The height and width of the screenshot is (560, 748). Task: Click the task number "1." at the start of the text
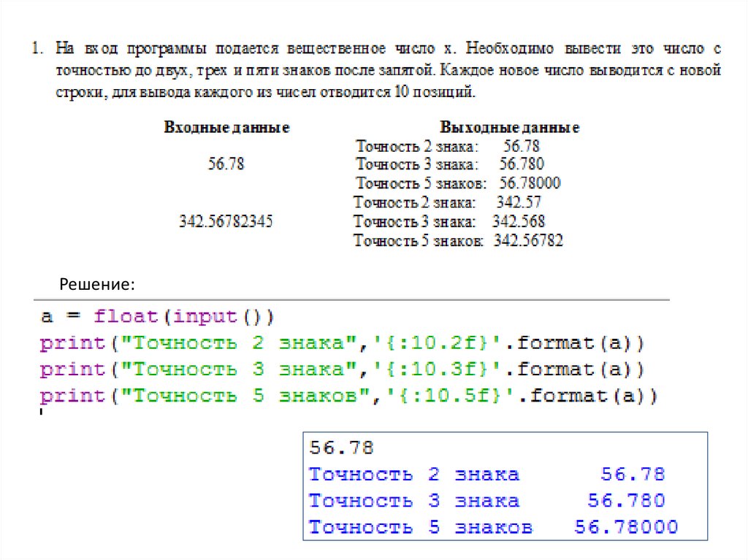pyautogui.click(x=35, y=50)
